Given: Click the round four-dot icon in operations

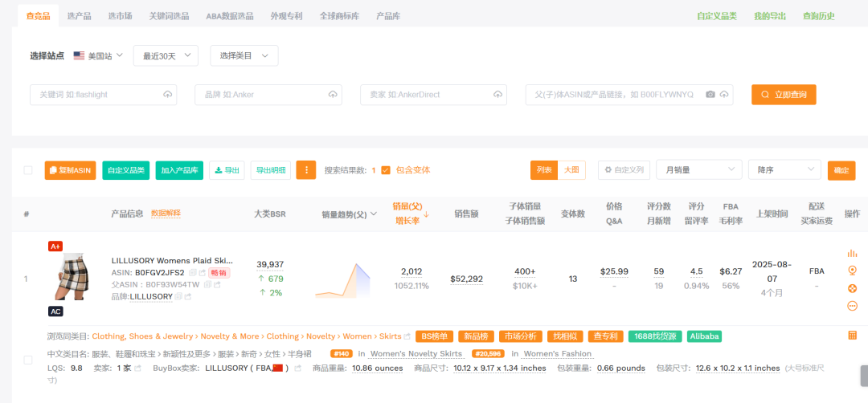Looking at the screenshot, I should [x=853, y=288].
